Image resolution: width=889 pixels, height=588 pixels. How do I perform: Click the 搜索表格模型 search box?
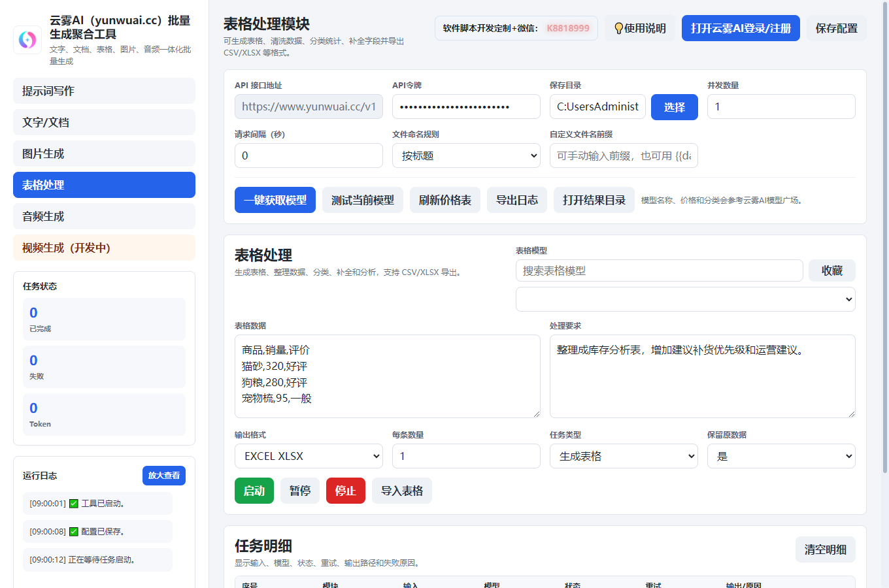(659, 270)
